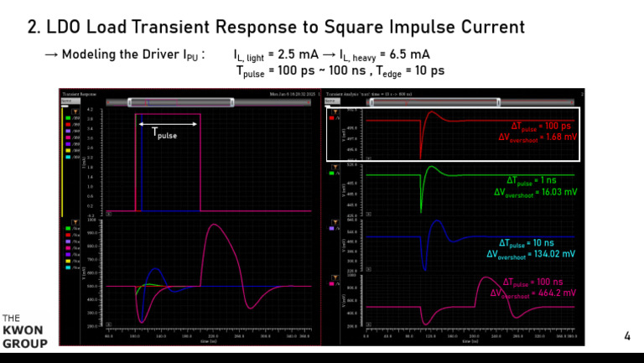Click time (ns) label under left plot
This screenshot has width=644, height=363.
point(208,341)
